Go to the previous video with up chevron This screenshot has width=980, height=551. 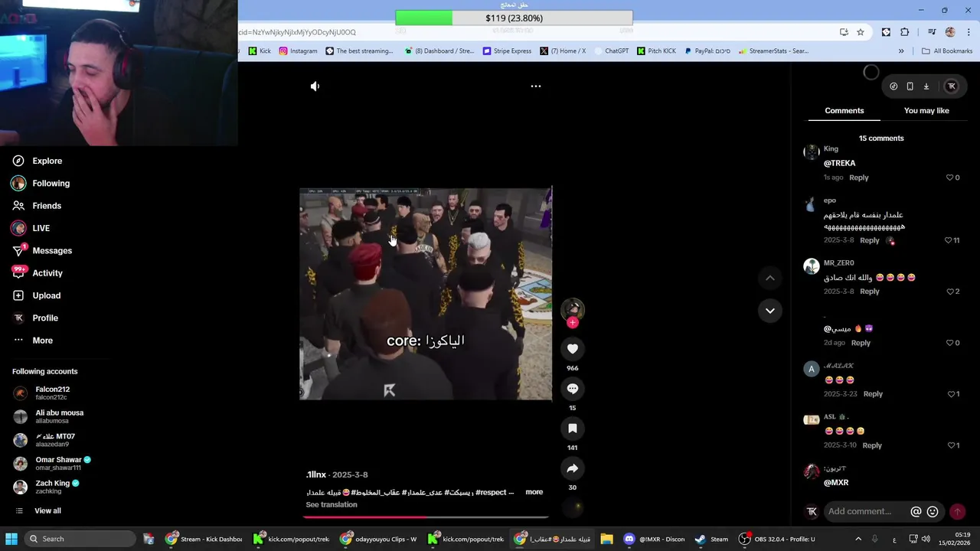pyautogui.click(x=770, y=279)
